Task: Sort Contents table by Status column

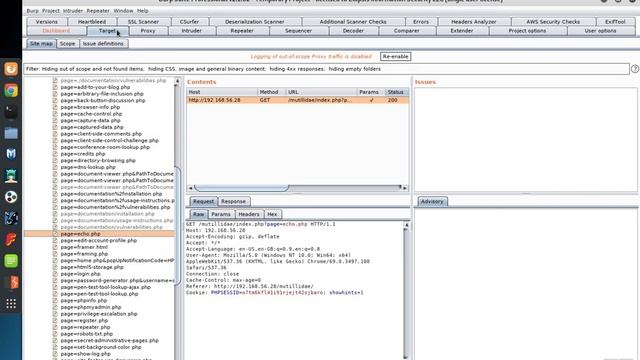Action: click(396, 92)
